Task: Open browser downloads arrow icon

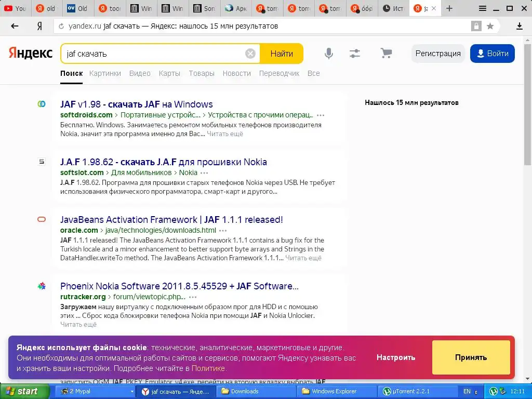Action: click(x=520, y=26)
